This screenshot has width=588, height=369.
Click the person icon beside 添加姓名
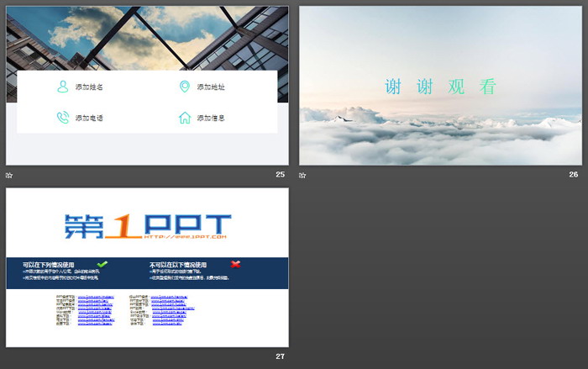[x=63, y=87]
